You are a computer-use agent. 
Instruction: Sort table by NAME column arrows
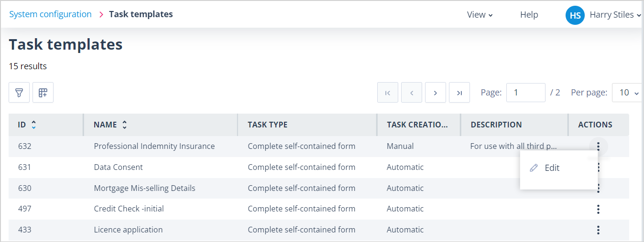(x=124, y=125)
